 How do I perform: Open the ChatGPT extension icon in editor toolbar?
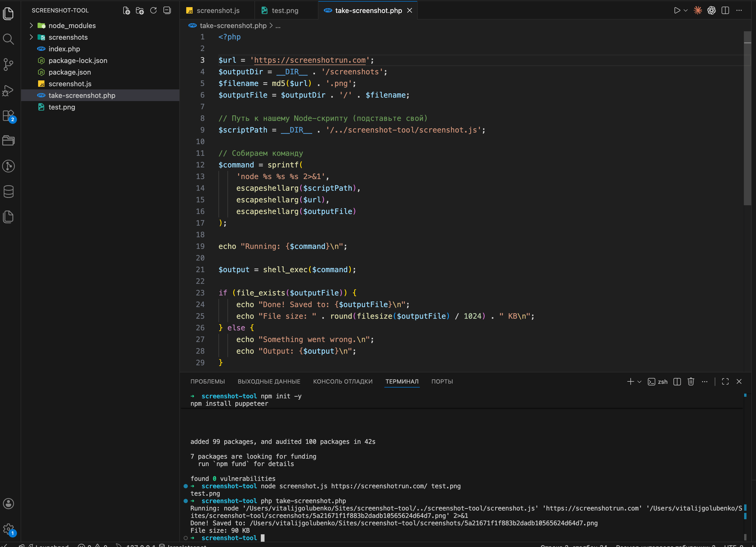click(712, 10)
